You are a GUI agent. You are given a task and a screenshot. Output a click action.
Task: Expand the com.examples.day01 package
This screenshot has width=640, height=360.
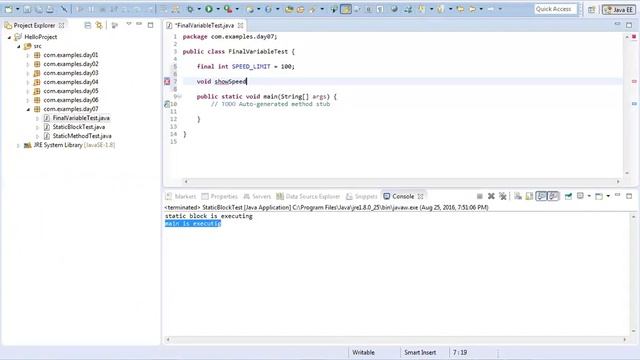pos(28,55)
